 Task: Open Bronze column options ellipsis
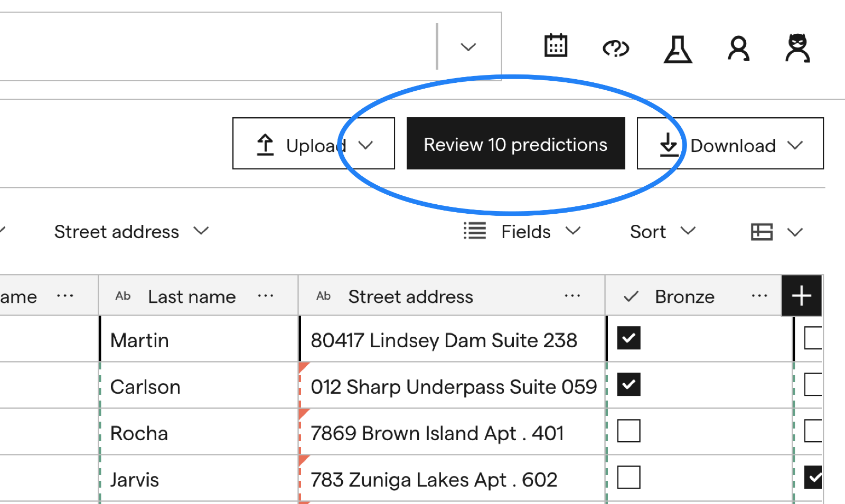coord(759,296)
